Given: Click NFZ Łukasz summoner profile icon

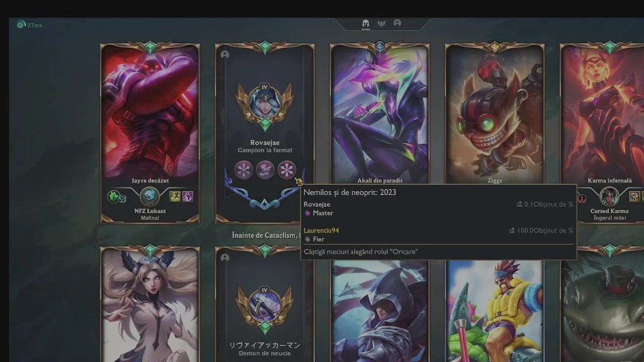Looking at the screenshot, I should [149, 197].
